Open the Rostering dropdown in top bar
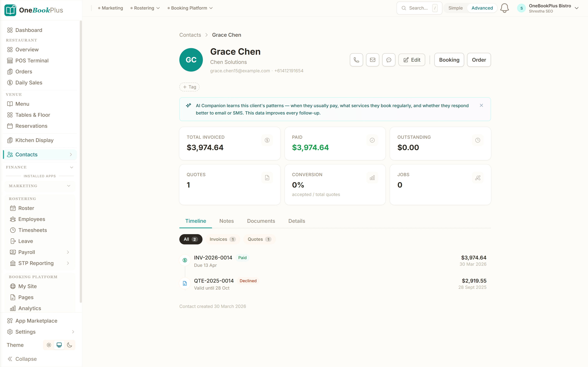 145,8
